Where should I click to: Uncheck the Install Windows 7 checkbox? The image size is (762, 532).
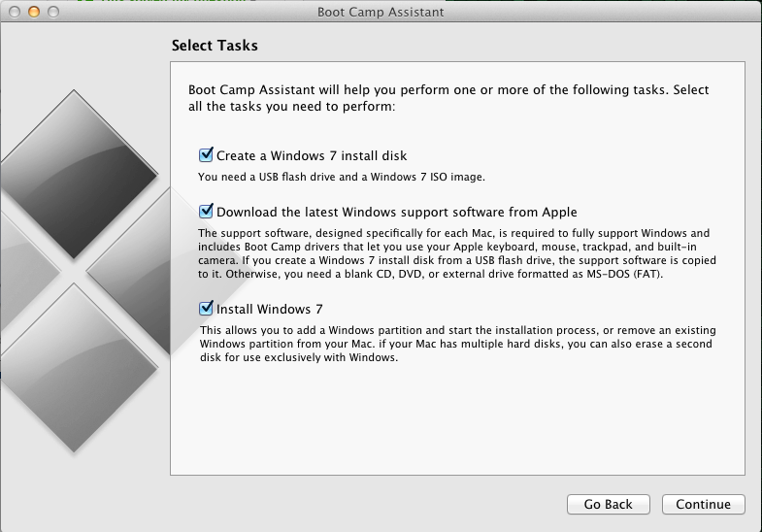click(206, 309)
